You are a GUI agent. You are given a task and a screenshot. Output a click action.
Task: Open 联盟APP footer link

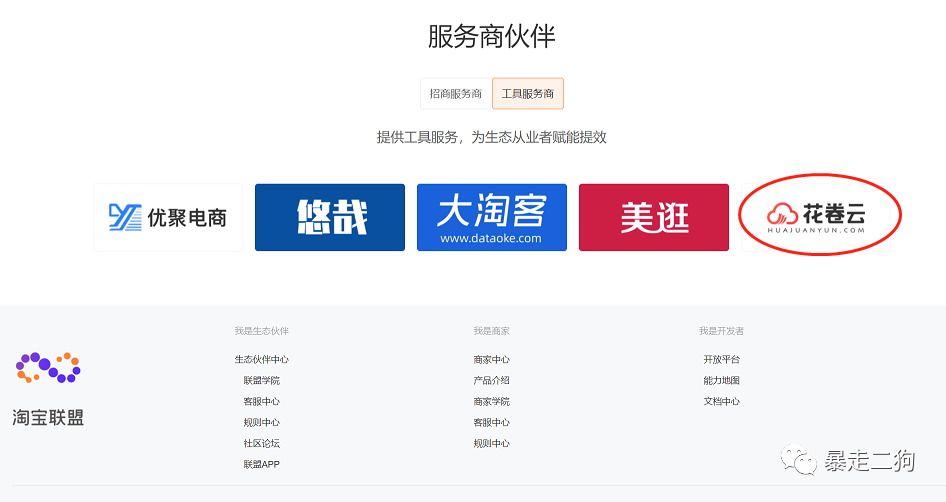(262, 465)
